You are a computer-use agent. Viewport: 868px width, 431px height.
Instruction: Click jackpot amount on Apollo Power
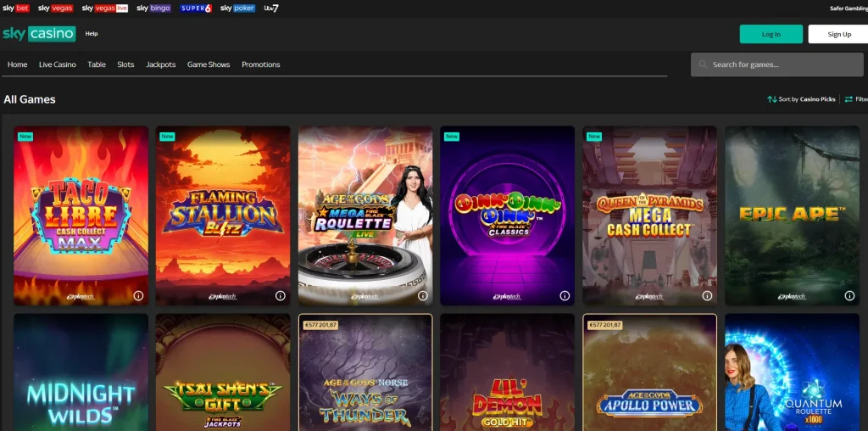pos(604,325)
